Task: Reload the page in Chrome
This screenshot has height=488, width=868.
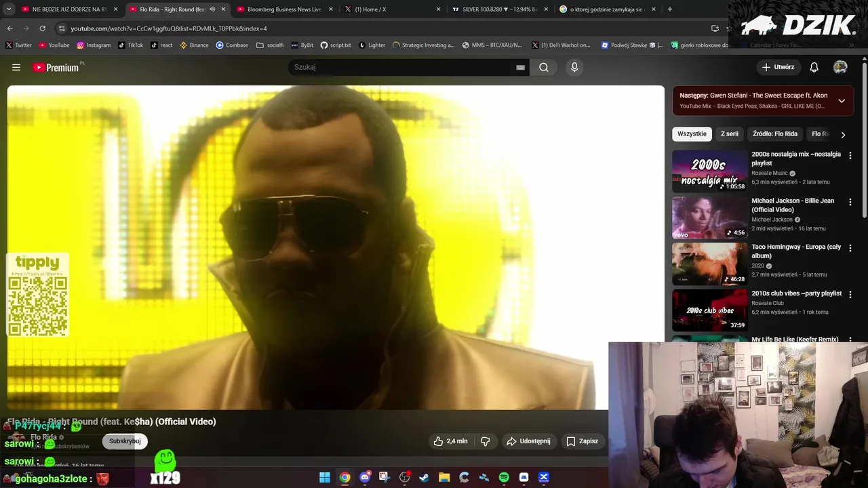Action: tap(42, 28)
